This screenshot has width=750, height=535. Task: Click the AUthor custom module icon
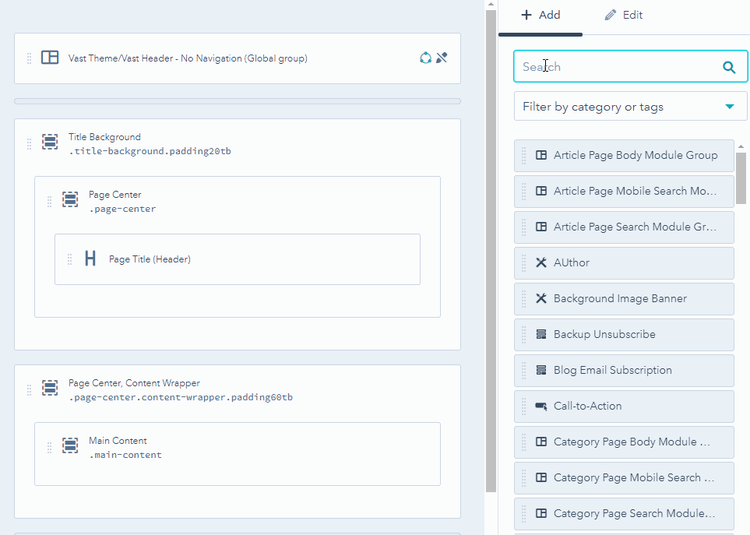tap(541, 263)
